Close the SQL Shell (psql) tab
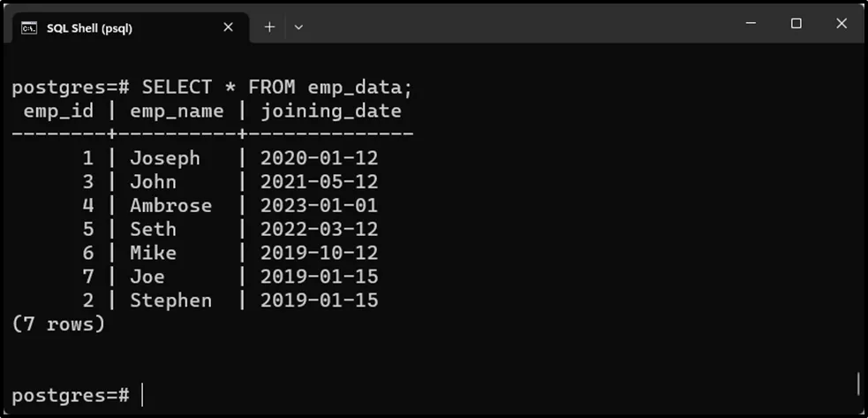Viewport: 868px width, 418px height. coord(228,27)
